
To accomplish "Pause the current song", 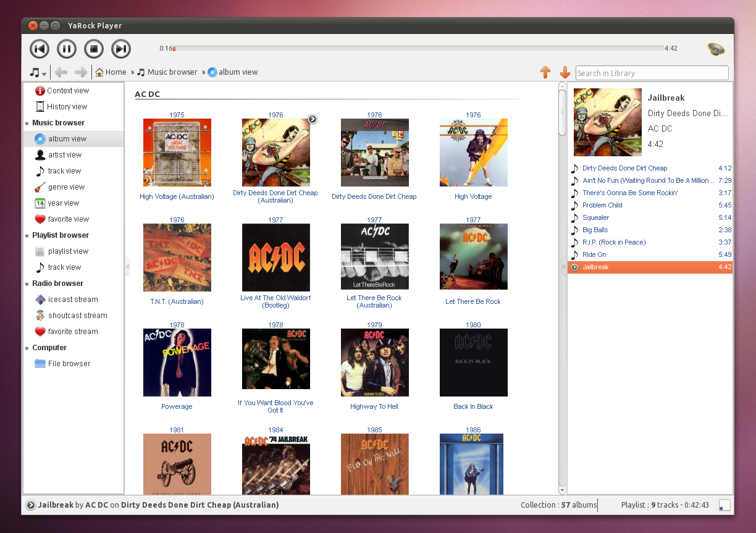I will click(x=67, y=49).
